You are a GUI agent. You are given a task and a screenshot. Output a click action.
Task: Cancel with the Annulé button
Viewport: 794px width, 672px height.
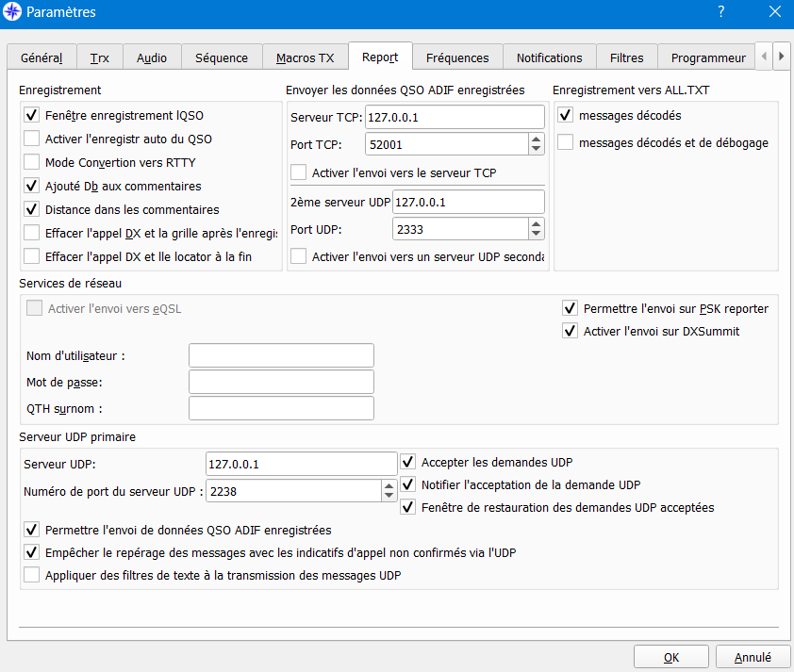click(x=753, y=657)
